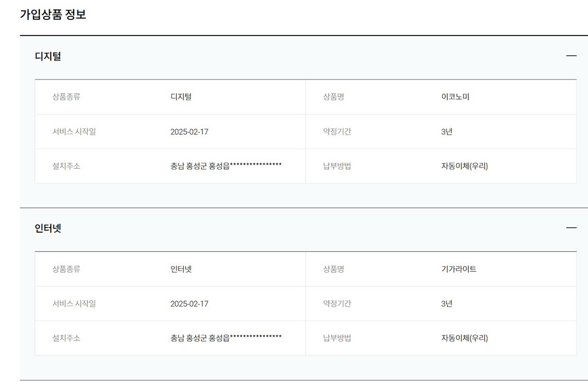This screenshot has width=588, height=392.
Task: Click 상품종류 value 인터넷 in second table
Action: [x=181, y=269]
